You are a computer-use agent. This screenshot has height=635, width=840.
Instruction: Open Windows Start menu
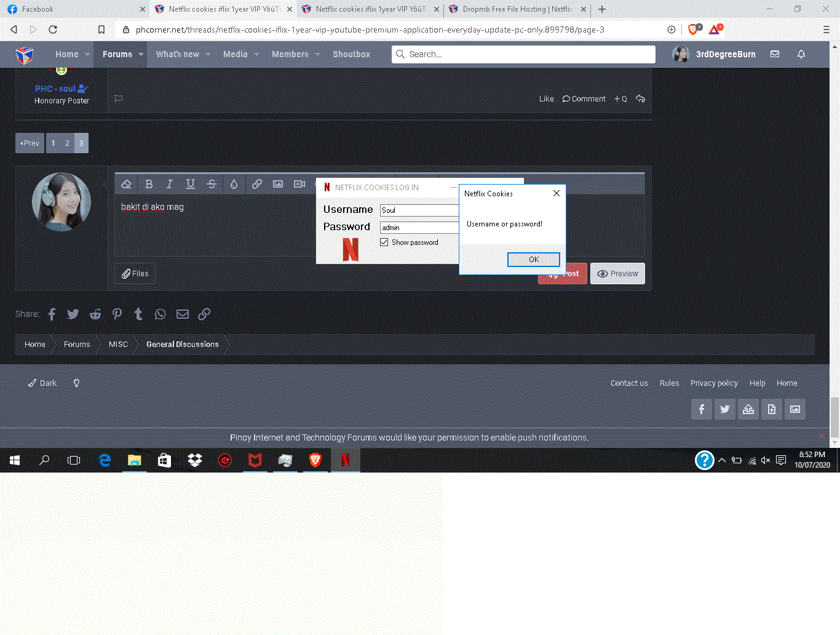tap(15, 460)
